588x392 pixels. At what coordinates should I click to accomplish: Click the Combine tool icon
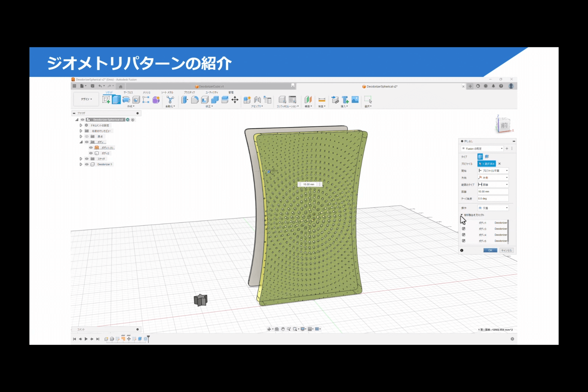coord(215,100)
